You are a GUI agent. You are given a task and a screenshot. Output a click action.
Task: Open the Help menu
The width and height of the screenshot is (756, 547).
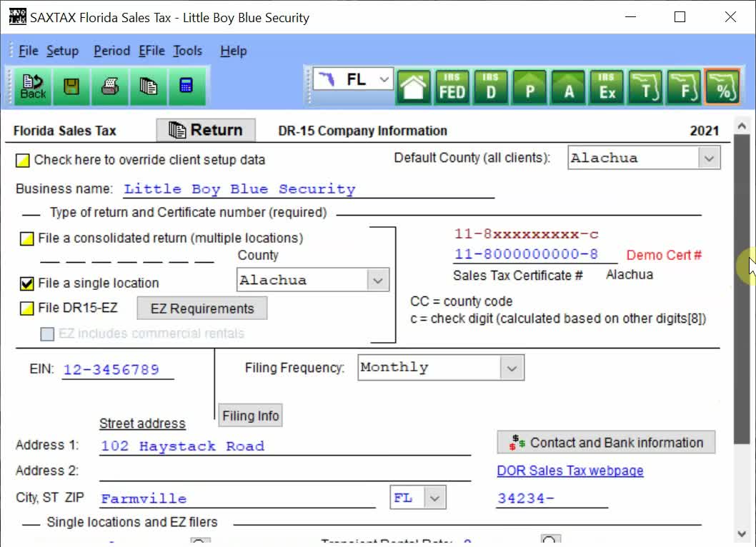234,51
